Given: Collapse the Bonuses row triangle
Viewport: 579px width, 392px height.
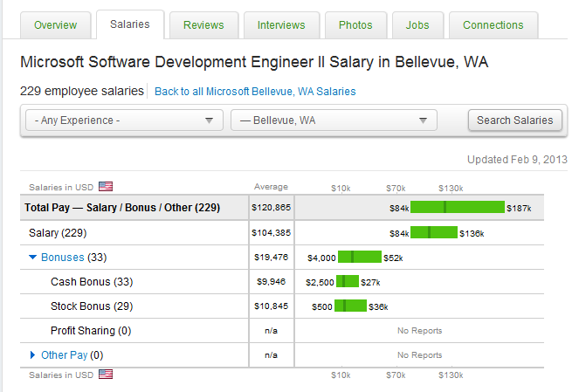Looking at the screenshot, I should click(x=33, y=257).
